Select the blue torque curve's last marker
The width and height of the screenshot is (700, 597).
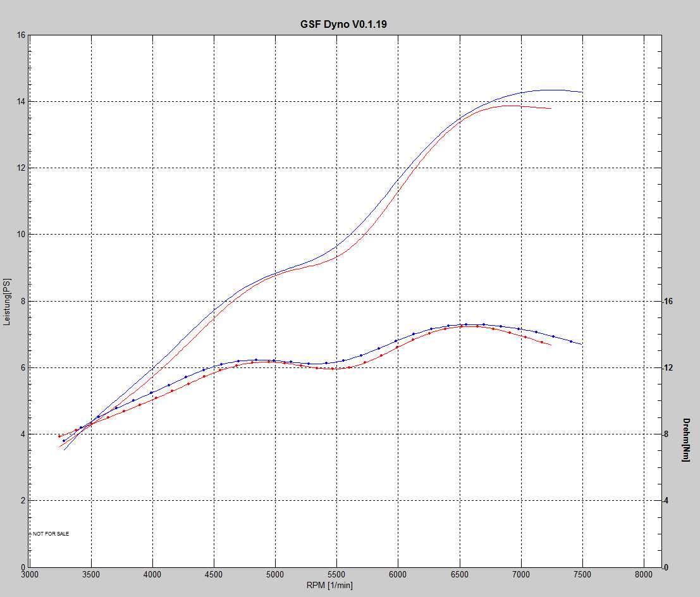pos(571,342)
